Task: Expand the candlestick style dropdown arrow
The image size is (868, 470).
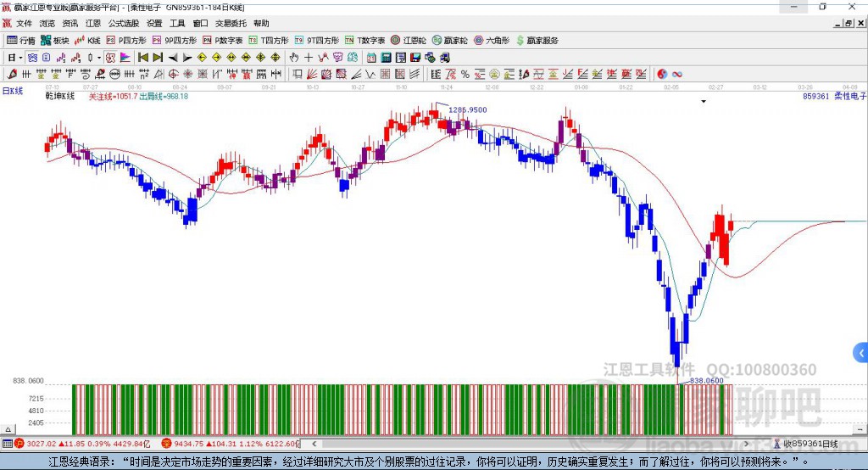Action: click(99, 58)
